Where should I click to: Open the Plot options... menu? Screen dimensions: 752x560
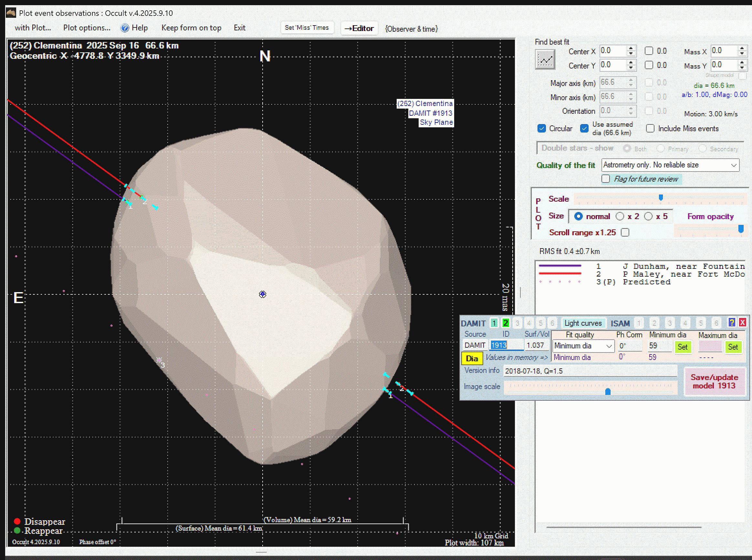coord(87,28)
